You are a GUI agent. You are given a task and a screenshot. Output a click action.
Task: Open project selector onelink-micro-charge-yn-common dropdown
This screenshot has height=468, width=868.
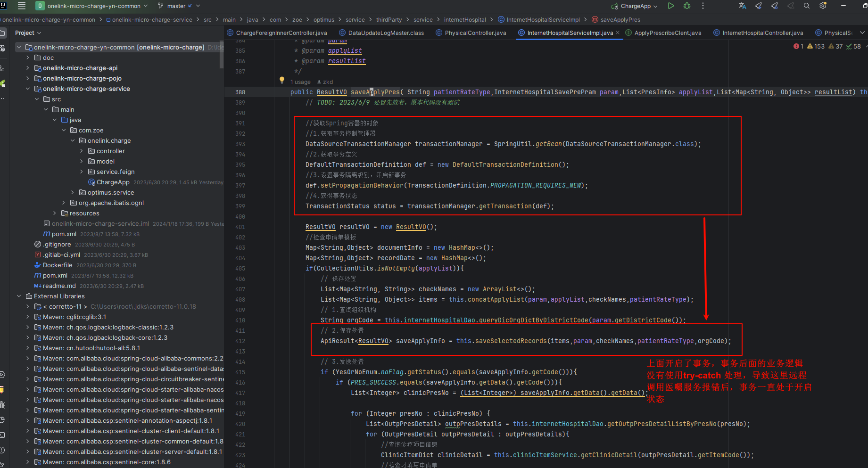click(92, 6)
